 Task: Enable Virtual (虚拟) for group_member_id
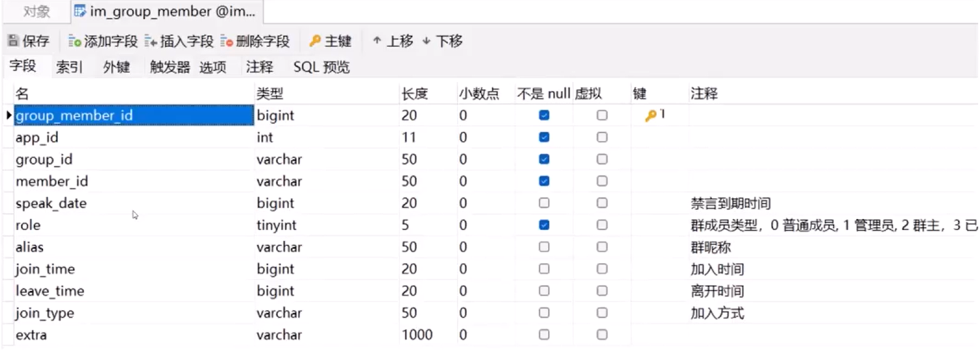[x=602, y=115]
